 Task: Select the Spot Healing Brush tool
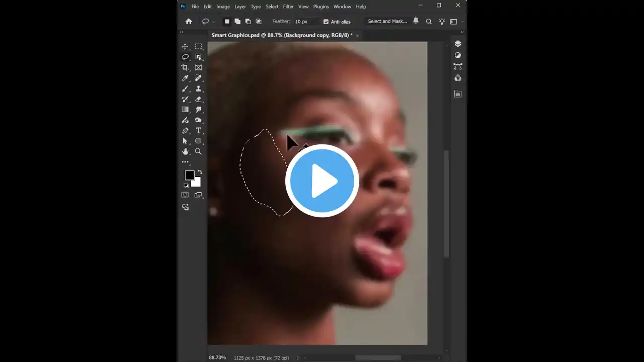coord(198,78)
